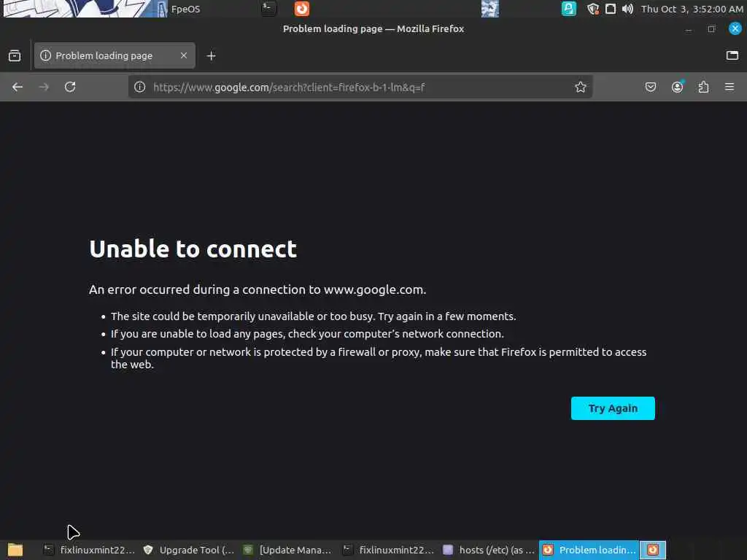
Task: Click the Unable to connect heading
Action: click(x=193, y=249)
